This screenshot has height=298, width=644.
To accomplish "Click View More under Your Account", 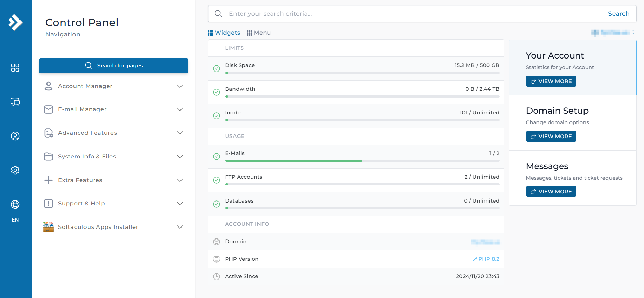I will [x=551, y=81].
